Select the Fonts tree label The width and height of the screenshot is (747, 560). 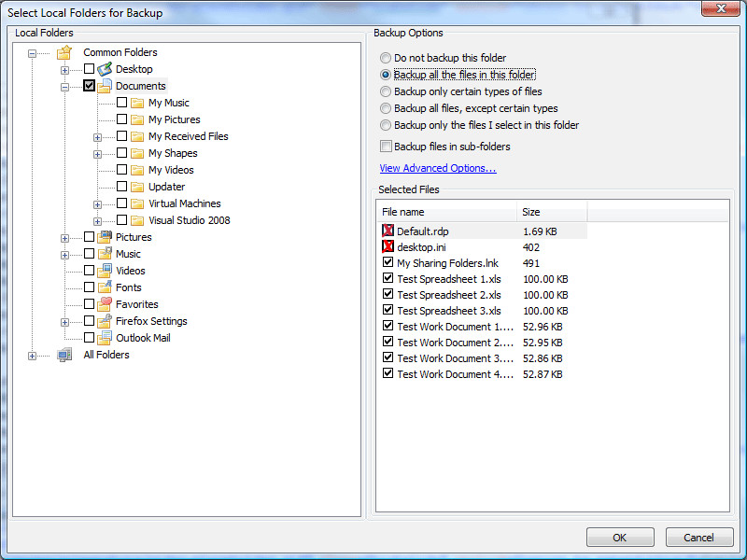[129, 287]
